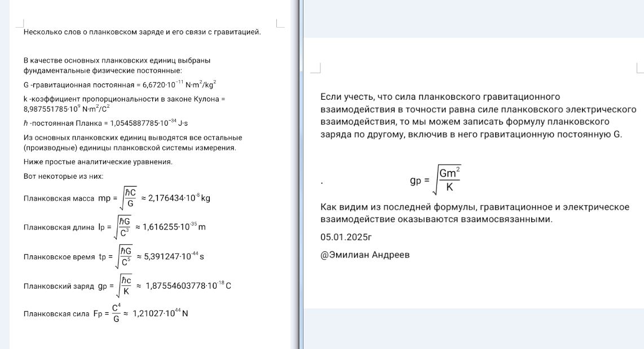
Task: Click the line "заряда по другому, включив в него"
Action: coord(471,134)
